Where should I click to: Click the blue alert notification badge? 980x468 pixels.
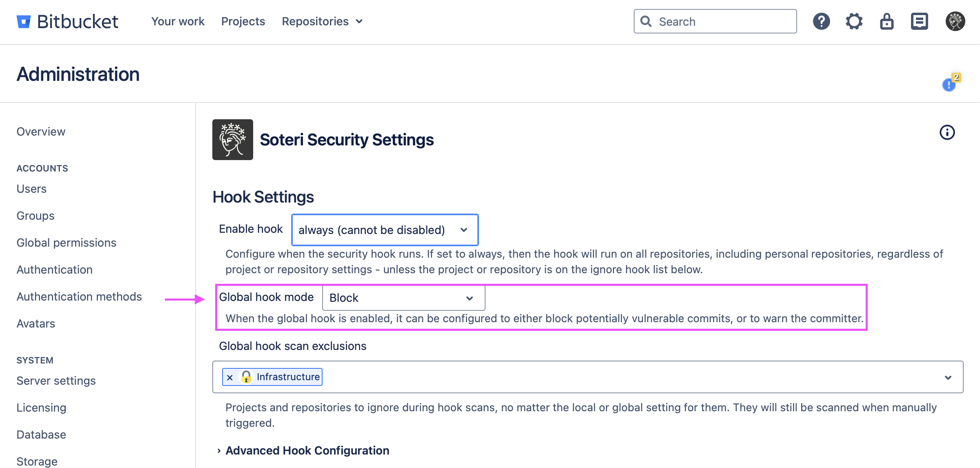pos(949,85)
